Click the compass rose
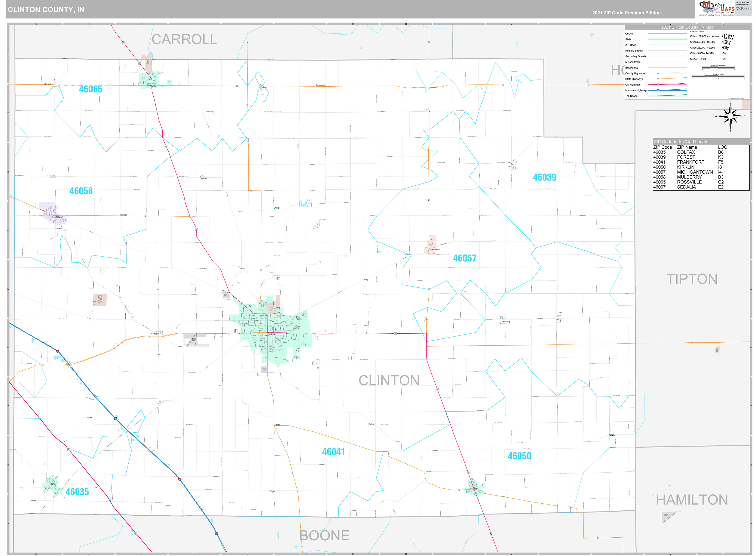The image size is (756, 556). [x=730, y=117]
